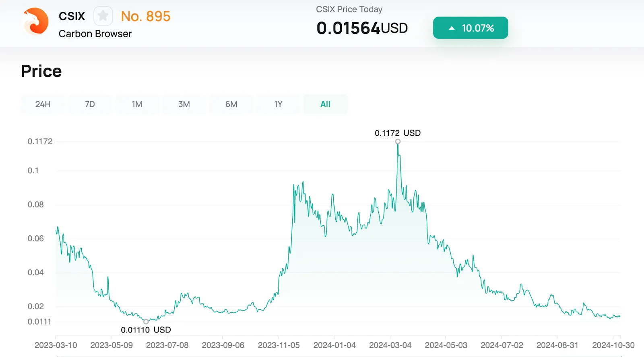Choose the 1M chart period
Viewport: 644px width, 357px height.
(x=137, y=104)
